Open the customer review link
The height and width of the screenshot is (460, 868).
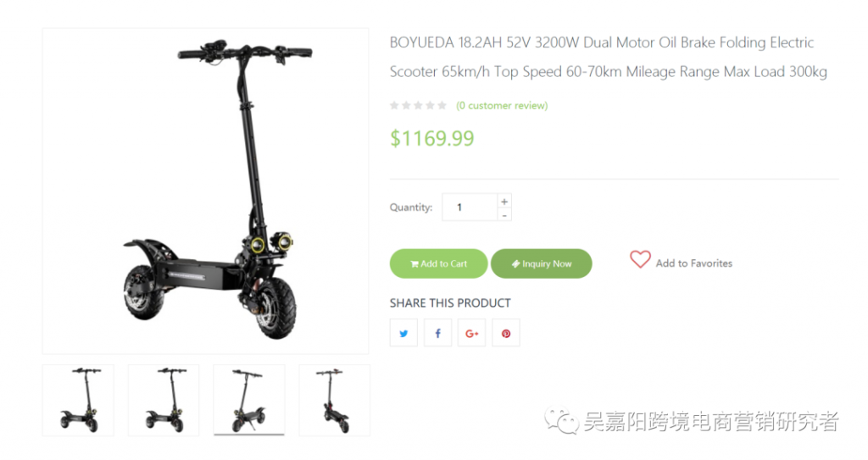(502, 105)
